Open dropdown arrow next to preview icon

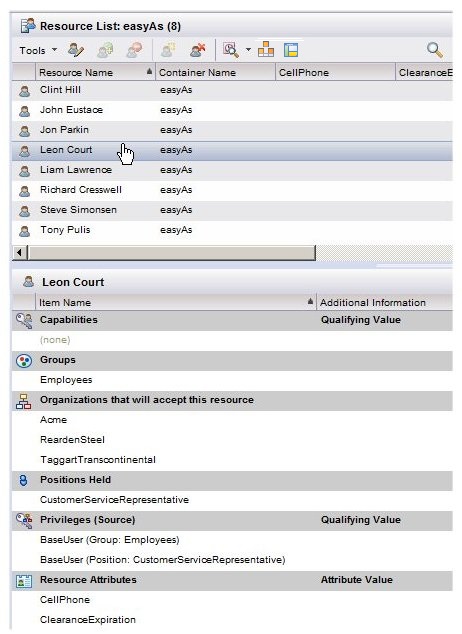248,50
